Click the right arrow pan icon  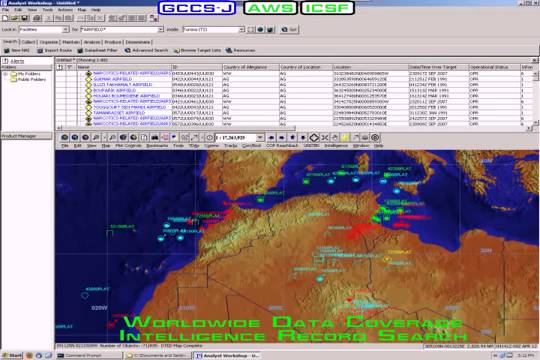click(x=281, y=137)
